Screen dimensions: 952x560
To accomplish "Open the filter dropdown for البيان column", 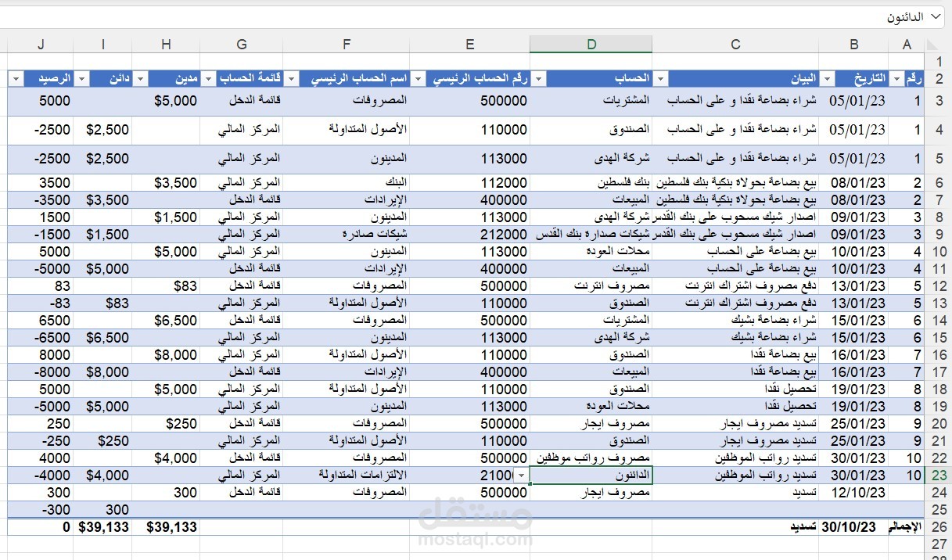I will click(x=661, y=79).
